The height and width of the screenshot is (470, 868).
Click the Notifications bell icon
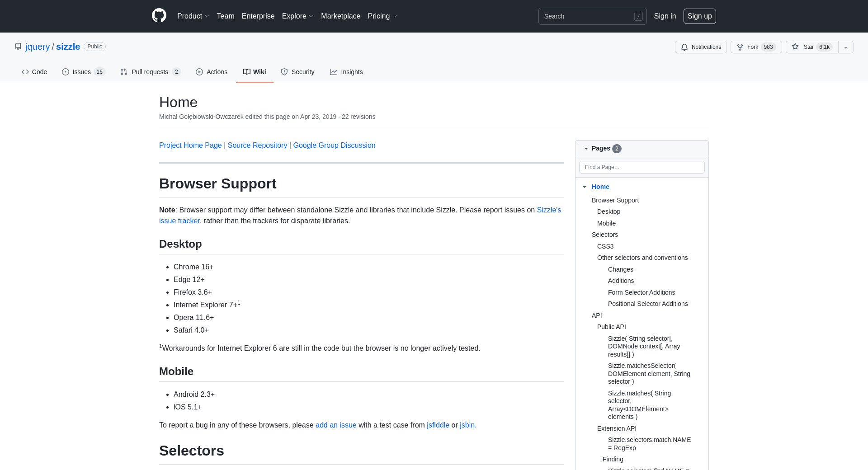click(x=684, y=47)
